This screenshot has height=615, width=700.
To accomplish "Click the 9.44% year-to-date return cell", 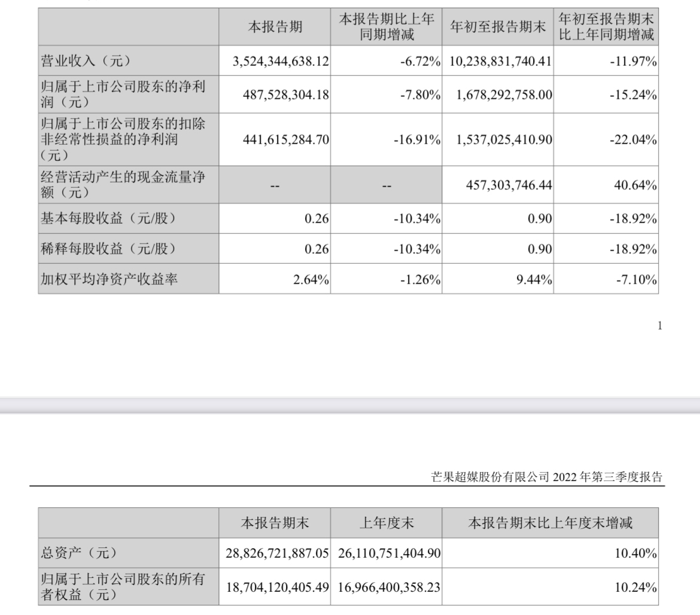I will click(x=534, y=279).
